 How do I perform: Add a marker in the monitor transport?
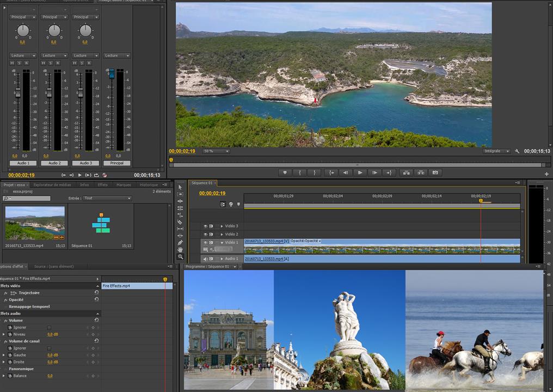[x=285, y=173]
